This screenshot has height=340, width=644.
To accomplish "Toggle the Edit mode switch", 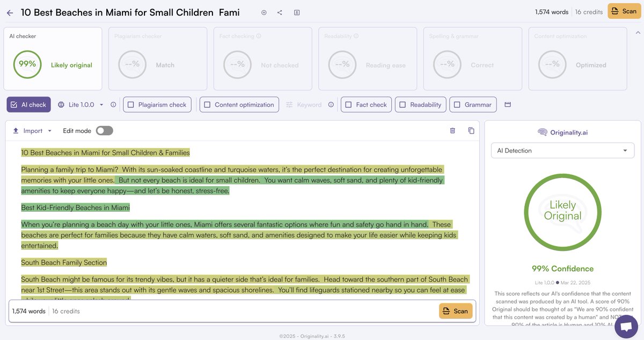I will point(104,131).
